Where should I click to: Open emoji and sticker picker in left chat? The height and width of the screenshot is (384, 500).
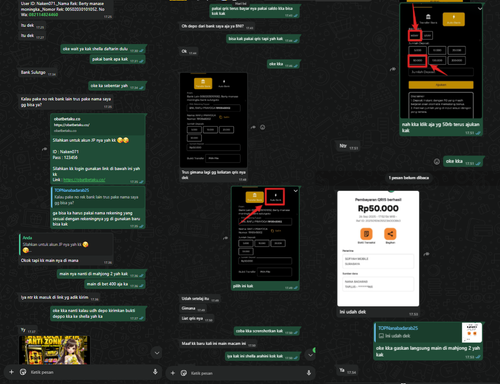(x=23, y=372)
